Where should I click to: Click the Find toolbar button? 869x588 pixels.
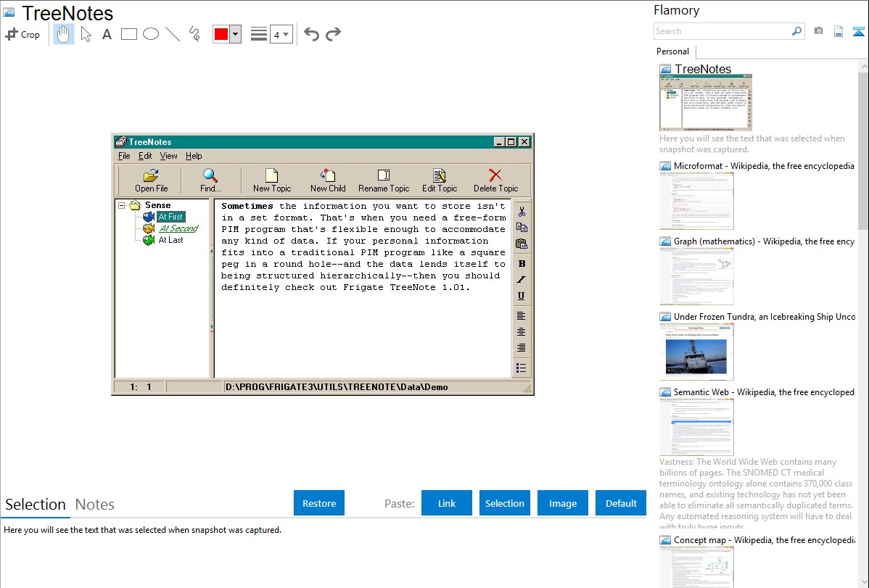(x=210, y=181)
